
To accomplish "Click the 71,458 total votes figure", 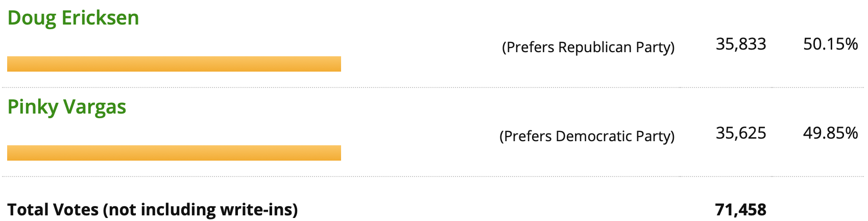I will (x=741, y=209).
